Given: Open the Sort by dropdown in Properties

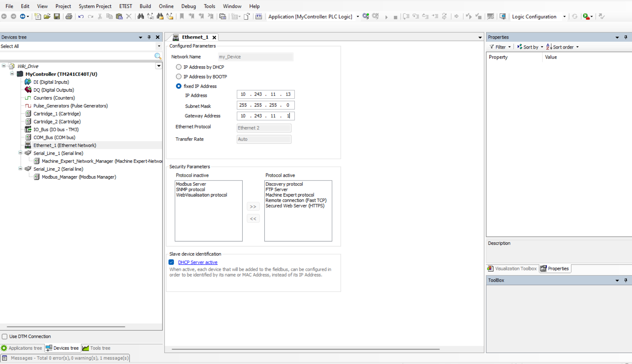Looking at the screenshot, I should pyautogui.click(x=530, y=47).
